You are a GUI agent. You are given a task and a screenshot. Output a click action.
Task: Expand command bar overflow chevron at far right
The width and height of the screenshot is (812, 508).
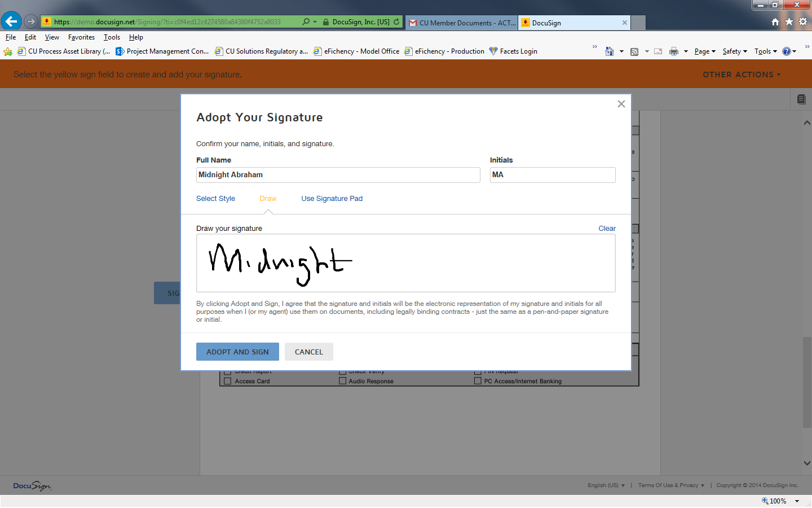807,47
